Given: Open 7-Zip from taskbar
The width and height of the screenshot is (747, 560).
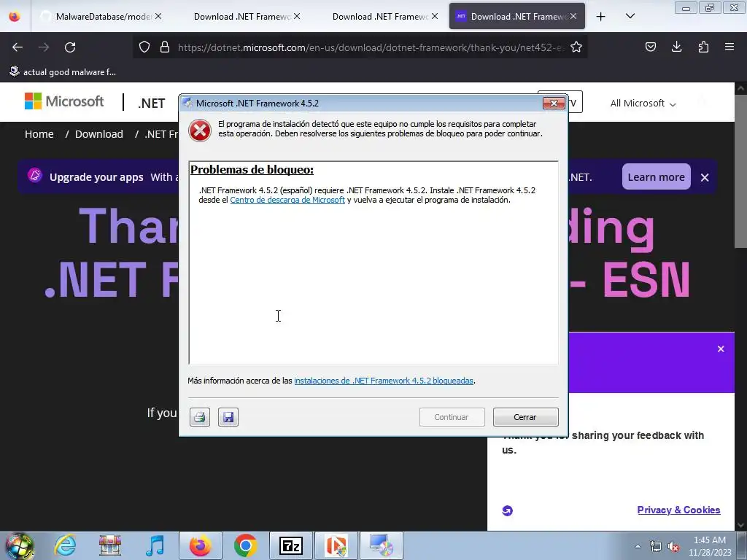Looking at the screenshot, I should click(291, 545).
